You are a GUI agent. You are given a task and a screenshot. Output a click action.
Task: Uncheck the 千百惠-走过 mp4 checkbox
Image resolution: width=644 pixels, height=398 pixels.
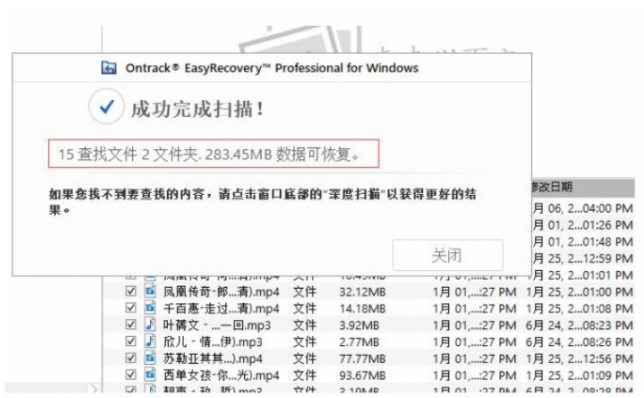click(x=131, y=308)
